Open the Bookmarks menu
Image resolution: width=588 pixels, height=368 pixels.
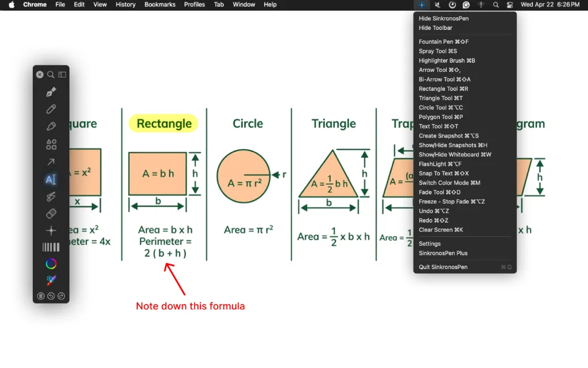(x=160, y=5)
